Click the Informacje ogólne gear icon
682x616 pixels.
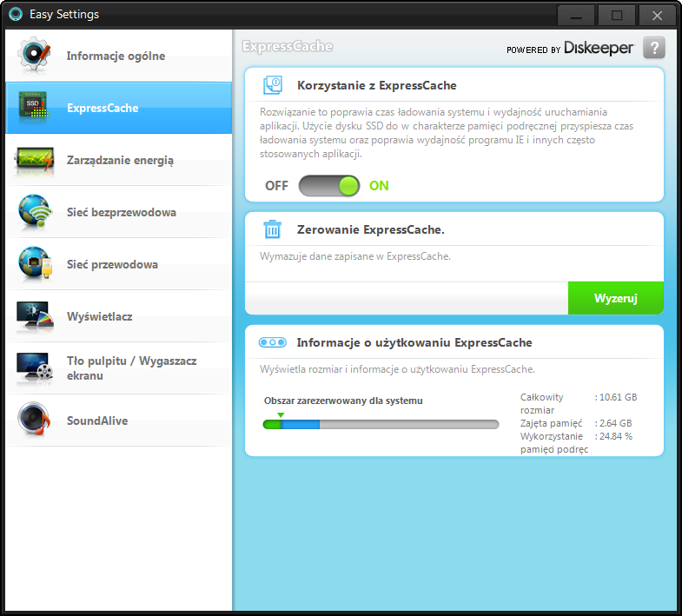[34, 56]
